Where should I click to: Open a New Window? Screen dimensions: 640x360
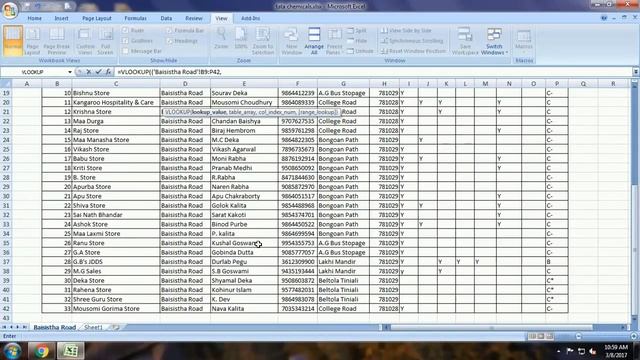coord(291,40)
